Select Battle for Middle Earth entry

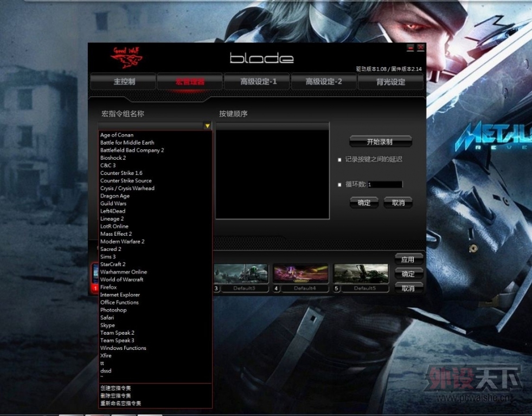[127, 142]
